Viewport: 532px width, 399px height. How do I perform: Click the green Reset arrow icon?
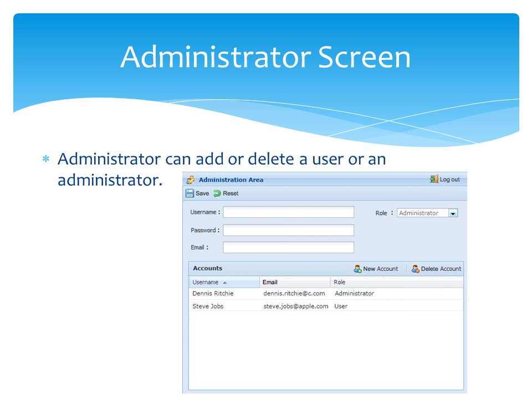click(x=217, y=193)
